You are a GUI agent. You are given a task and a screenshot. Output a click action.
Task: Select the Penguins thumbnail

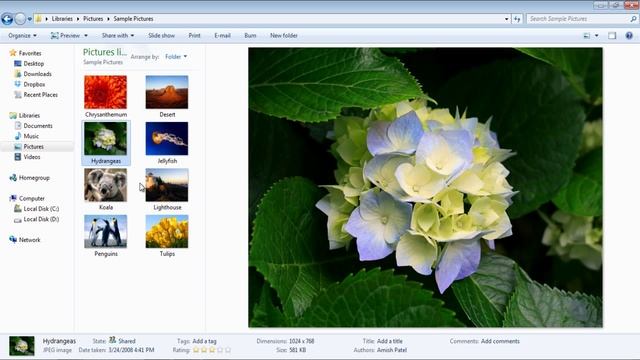point(106,231)
